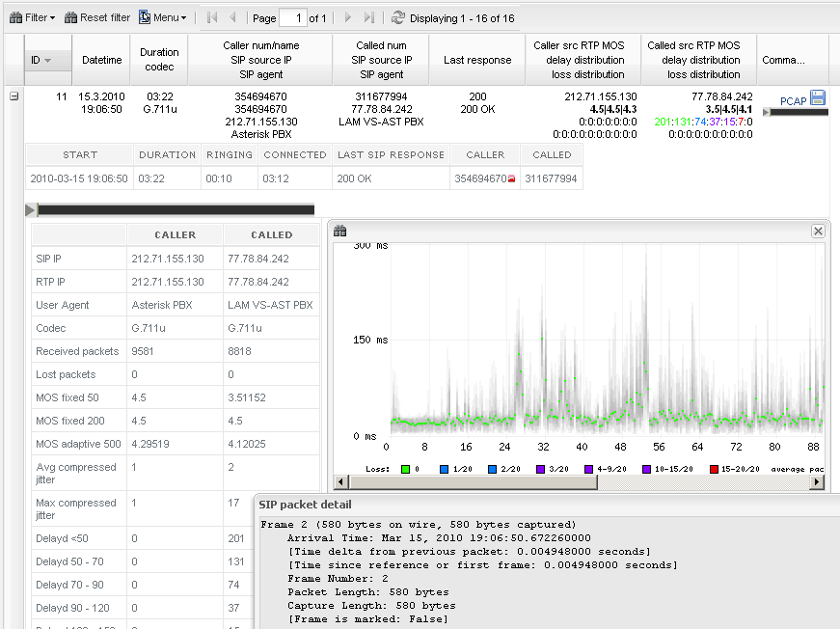The height and width of the screenshot is (629, 840).
Task: Click the refresh icon beside Displaying
Action: [x=398, y=17]
